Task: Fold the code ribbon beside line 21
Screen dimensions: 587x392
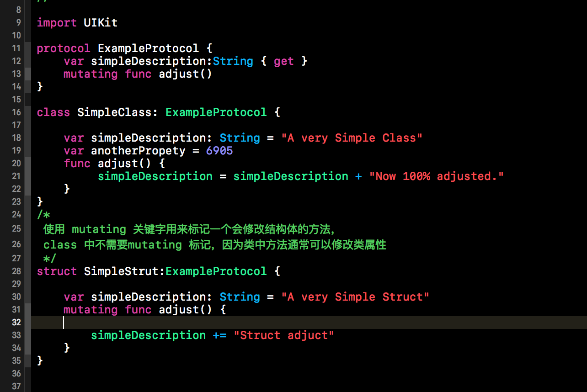Action: coord(28,176)
